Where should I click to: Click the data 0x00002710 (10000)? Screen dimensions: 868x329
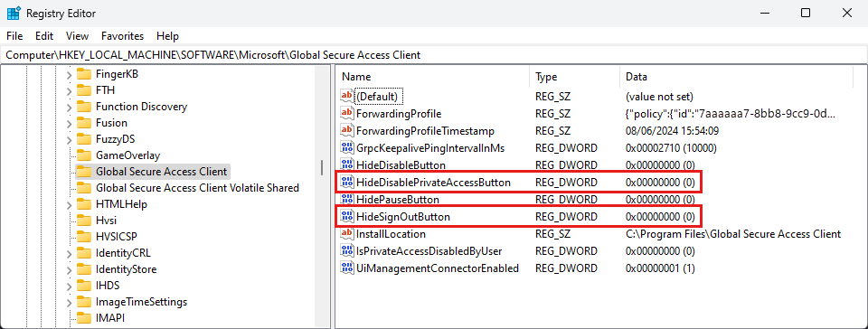click(x=671, y=148)
